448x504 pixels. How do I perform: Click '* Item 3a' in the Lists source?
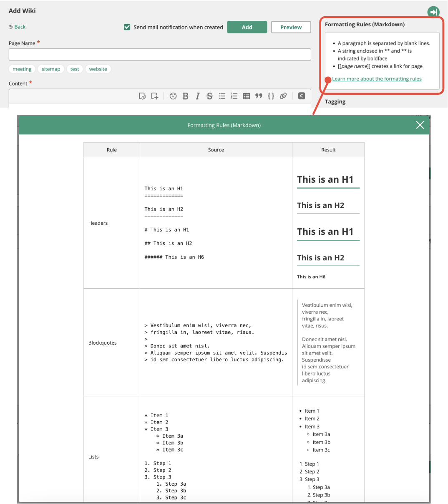click(x=170, y=436)
